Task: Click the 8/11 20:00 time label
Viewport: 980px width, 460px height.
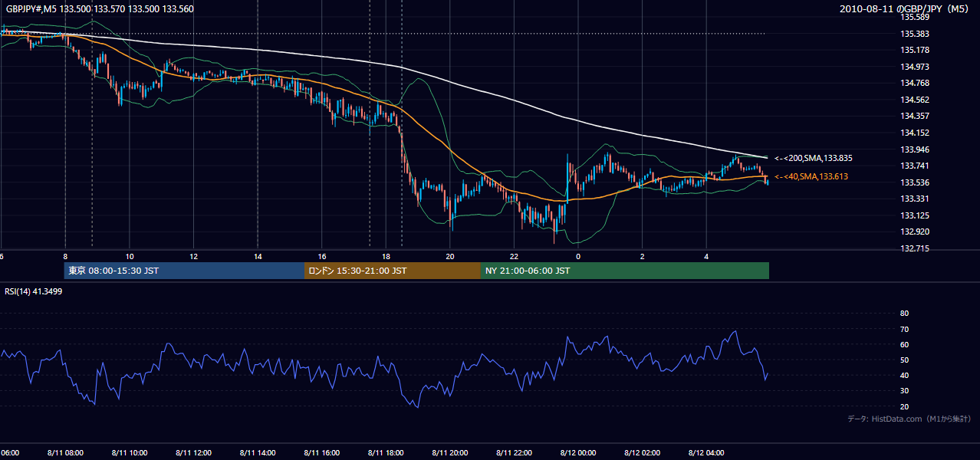Action: [449, 452]
